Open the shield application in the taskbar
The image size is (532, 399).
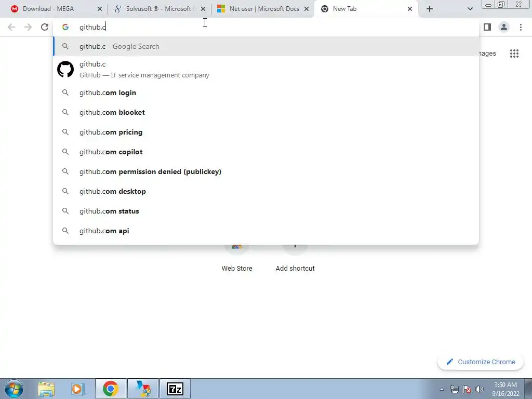(x=143, y=389)
